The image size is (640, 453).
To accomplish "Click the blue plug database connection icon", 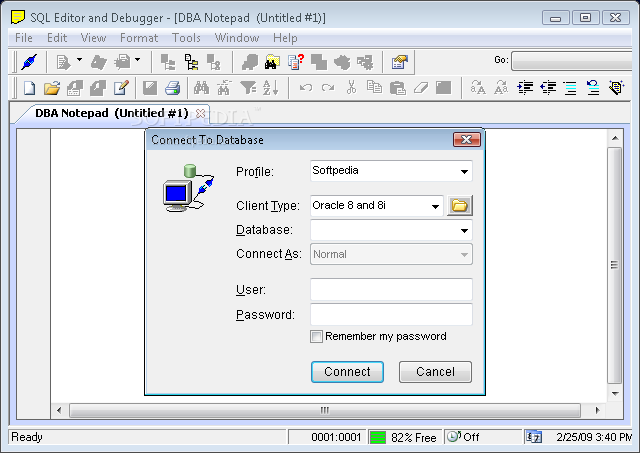I will [x=29, y=62].
